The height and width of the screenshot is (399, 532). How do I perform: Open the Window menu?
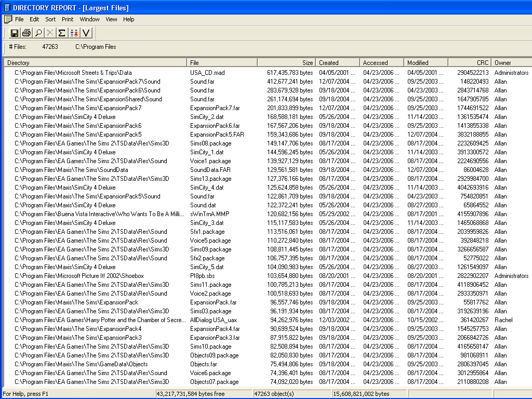pos(89,19)
